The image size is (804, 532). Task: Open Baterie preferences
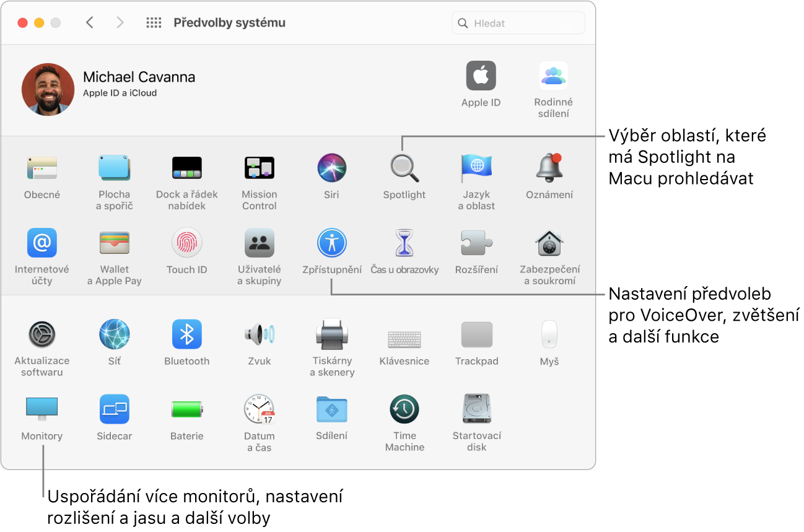tap(187, 409)
